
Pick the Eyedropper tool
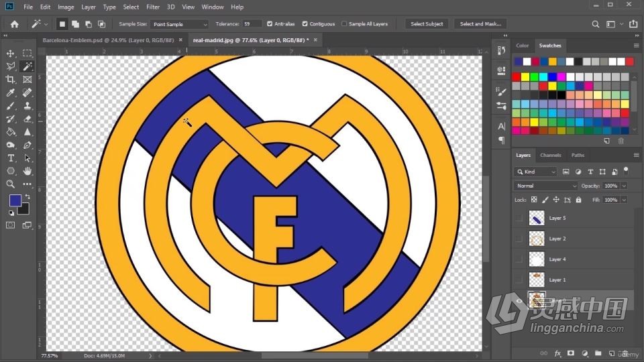pos(10,93)
